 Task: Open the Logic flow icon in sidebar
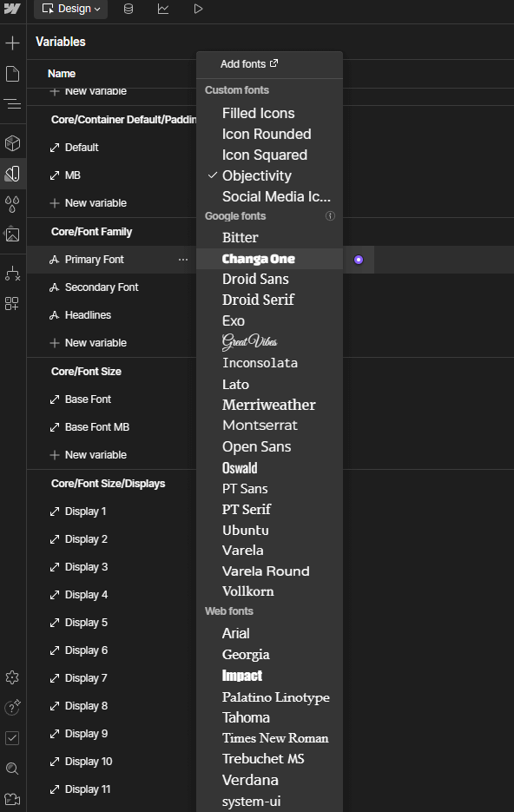12,274
